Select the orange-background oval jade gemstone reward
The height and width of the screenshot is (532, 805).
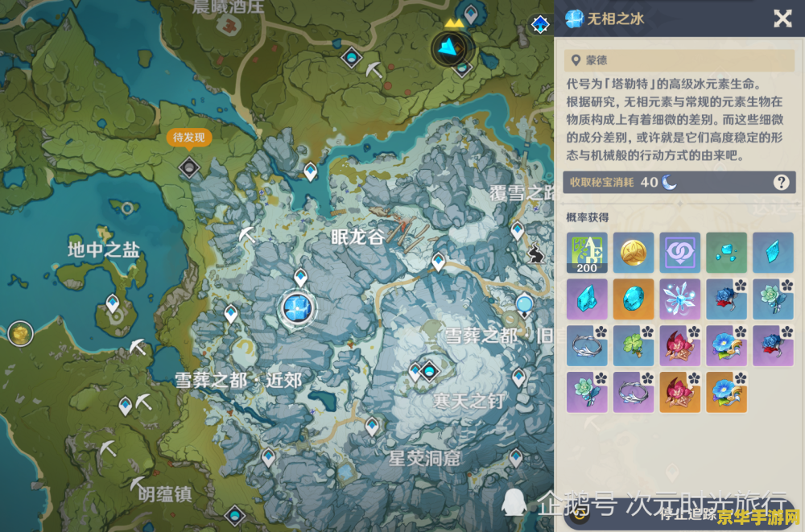coord(634,299)
